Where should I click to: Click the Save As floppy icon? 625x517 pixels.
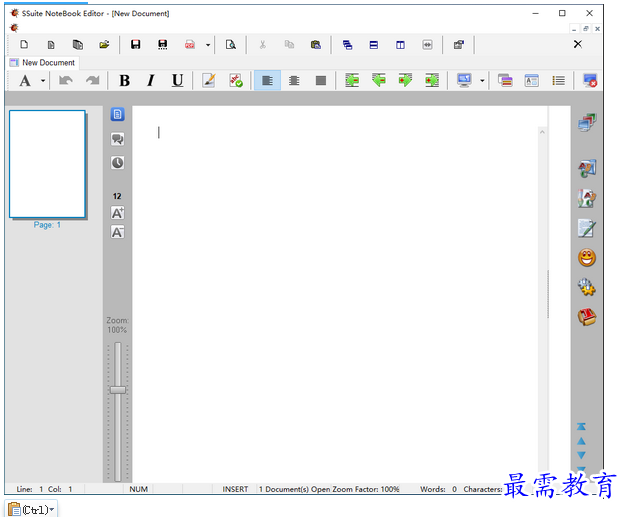[x=163, y=44]
